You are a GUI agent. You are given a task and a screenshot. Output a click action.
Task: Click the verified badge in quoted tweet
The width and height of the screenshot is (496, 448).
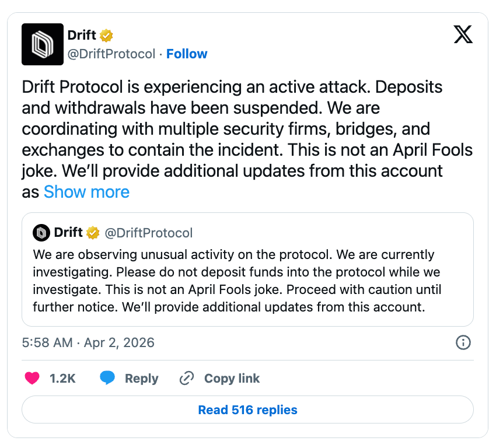(93, 233)
